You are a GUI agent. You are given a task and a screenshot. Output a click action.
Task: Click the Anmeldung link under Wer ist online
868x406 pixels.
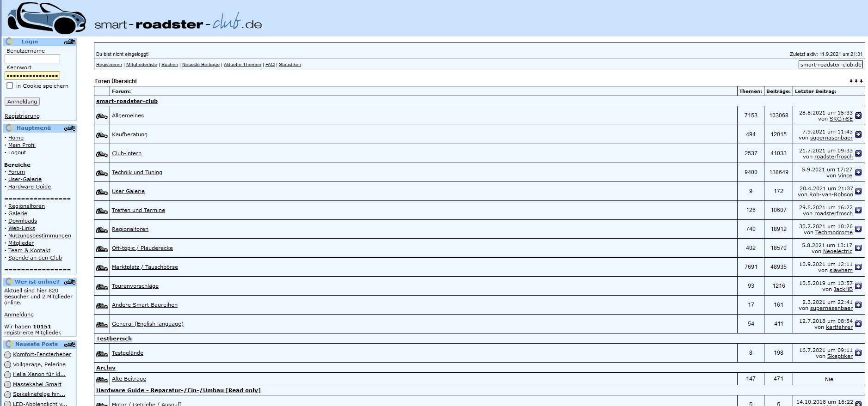(x=19, y=315)
